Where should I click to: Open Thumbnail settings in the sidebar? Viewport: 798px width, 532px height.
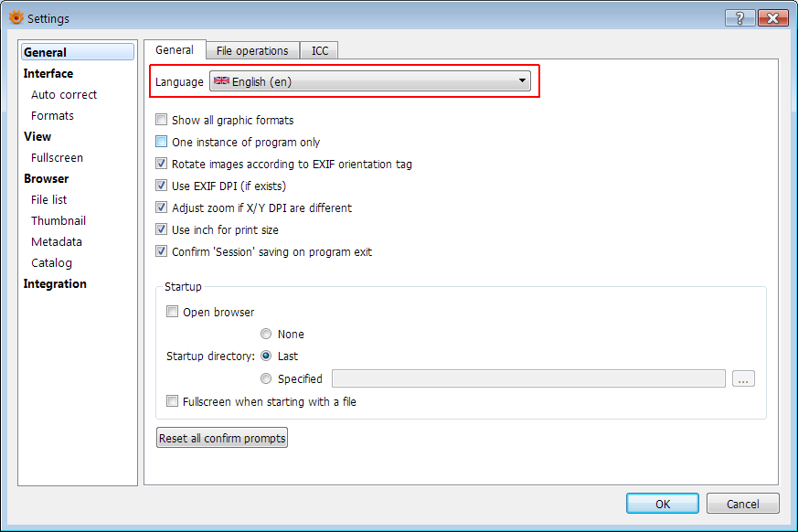[x=59, y=220]
